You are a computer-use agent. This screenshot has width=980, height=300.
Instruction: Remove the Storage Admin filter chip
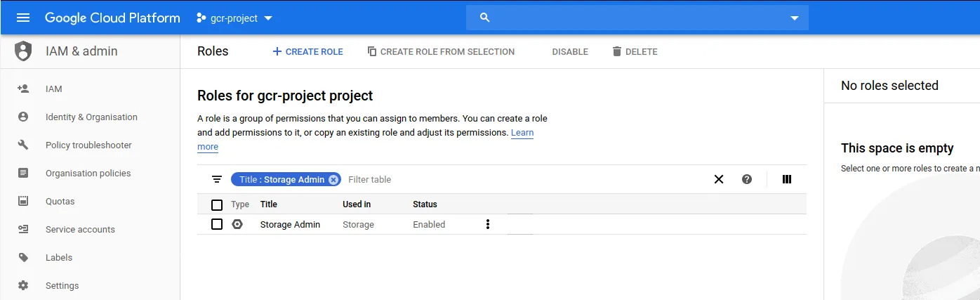click(x=333, y=179)
